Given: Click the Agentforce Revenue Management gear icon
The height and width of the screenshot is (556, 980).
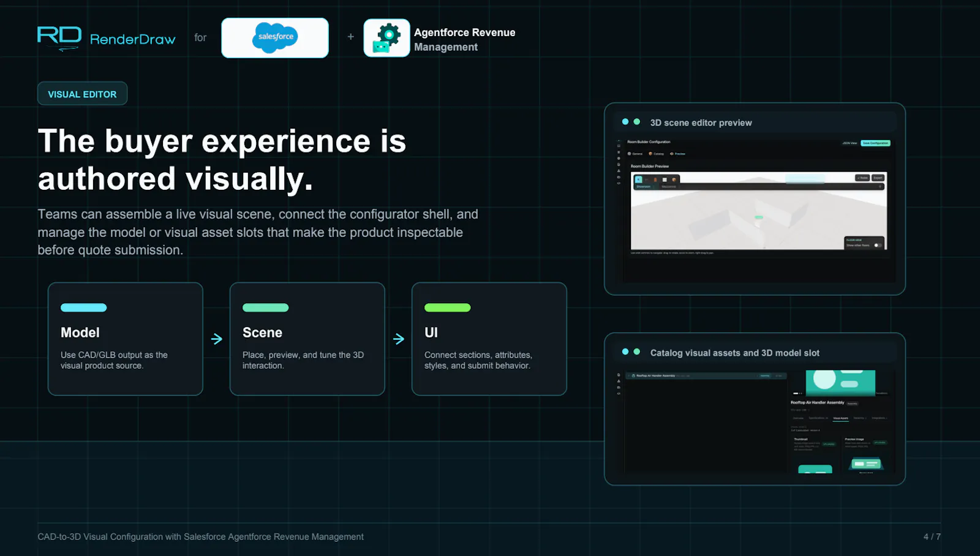Looking at the screenshot, I should click(386, 38).
